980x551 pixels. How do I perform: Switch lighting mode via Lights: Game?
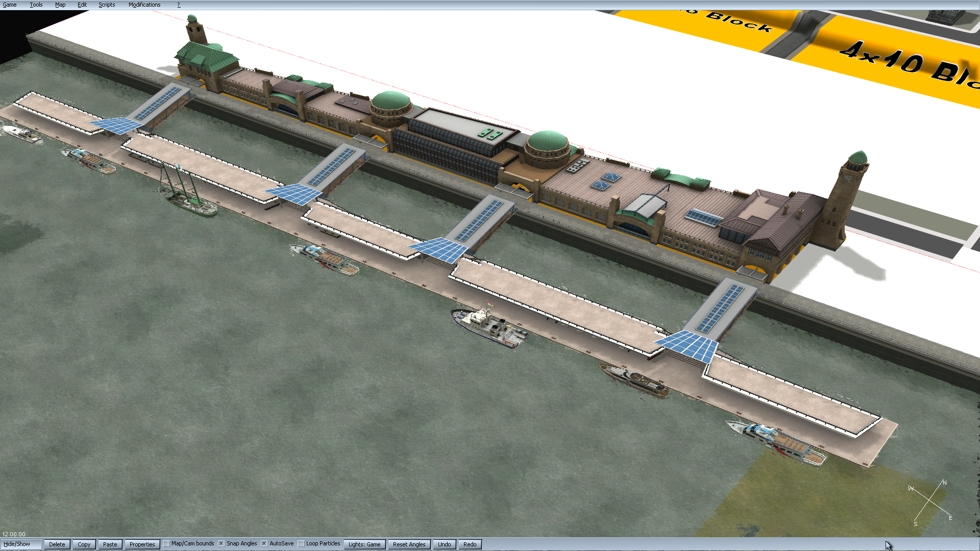point(364,544)
